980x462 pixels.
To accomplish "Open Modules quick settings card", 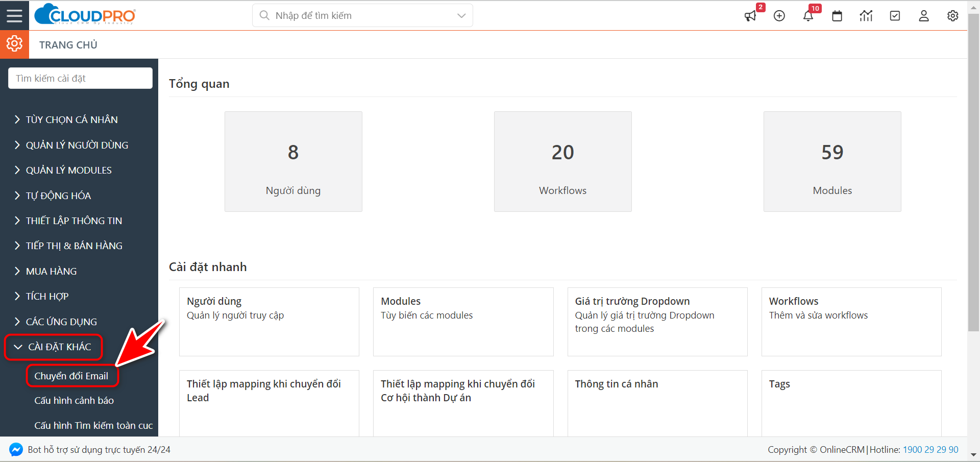I will (463, 322).
